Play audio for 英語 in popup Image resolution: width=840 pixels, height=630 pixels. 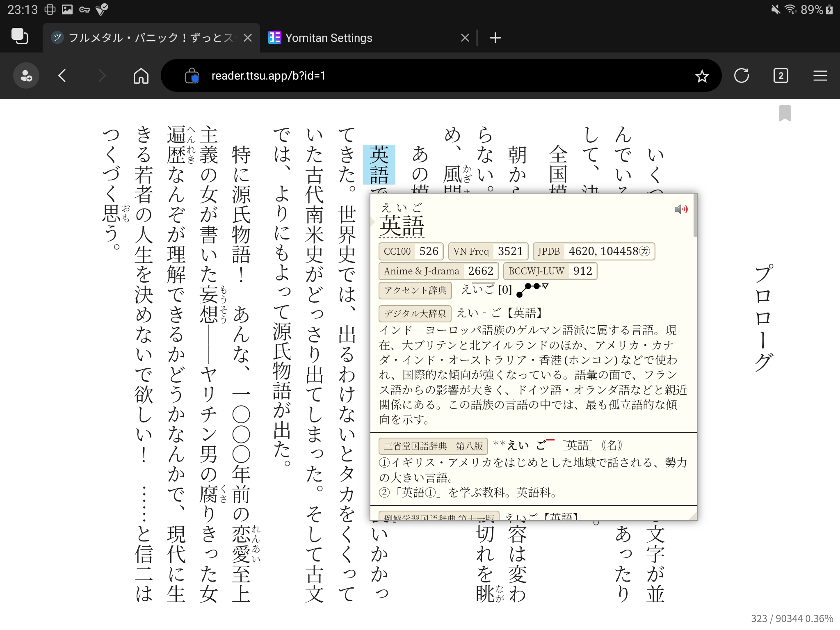681,209
